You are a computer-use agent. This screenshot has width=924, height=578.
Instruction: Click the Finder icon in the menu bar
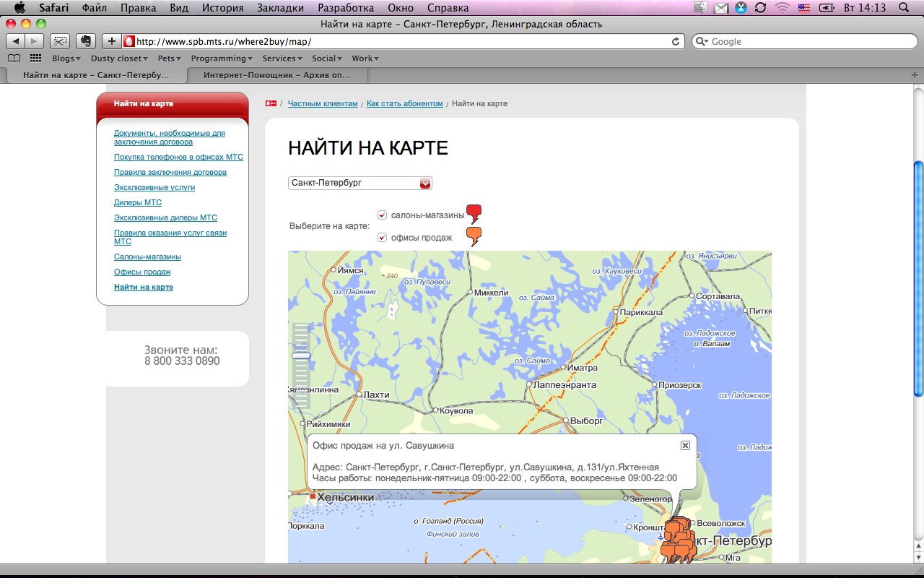[x=700, y=8]
